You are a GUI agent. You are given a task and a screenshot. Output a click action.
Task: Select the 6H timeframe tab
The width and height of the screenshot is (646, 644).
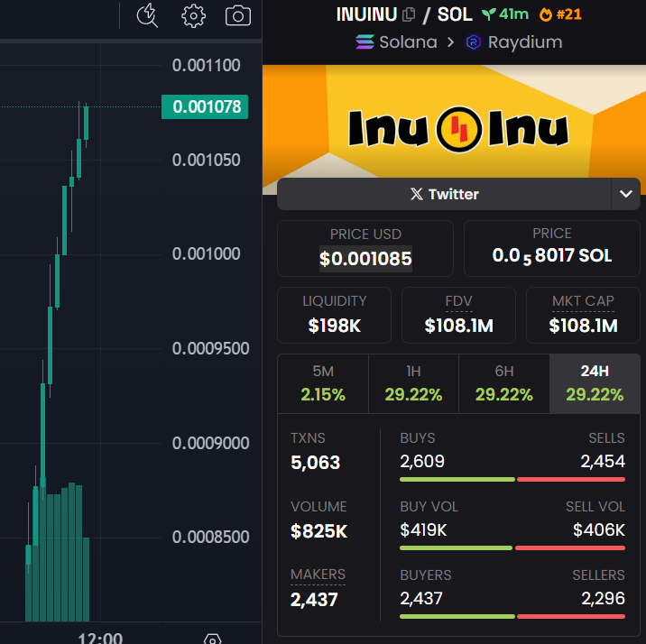[504, 383]
